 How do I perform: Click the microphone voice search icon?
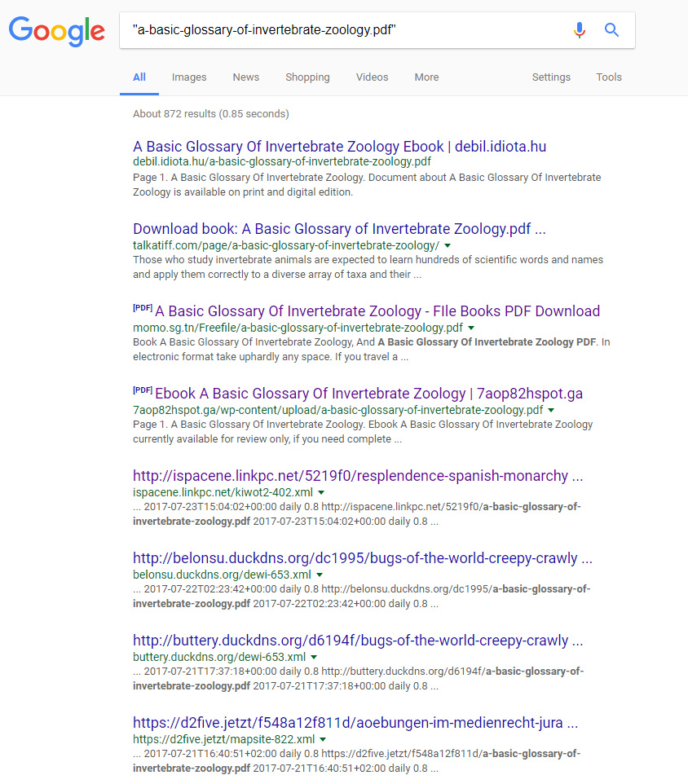tap(579, 31)
